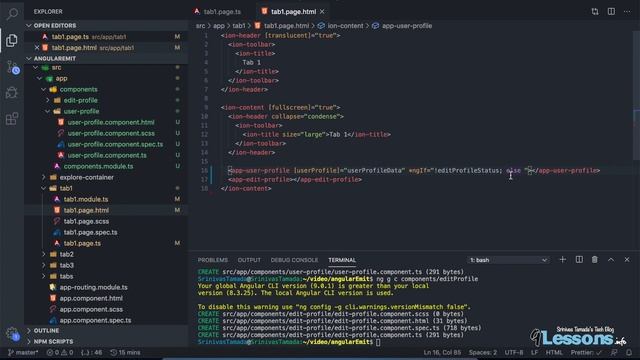Change Spaces: 2 indentation setting
The image size is (640, 360).
(483, 352)
